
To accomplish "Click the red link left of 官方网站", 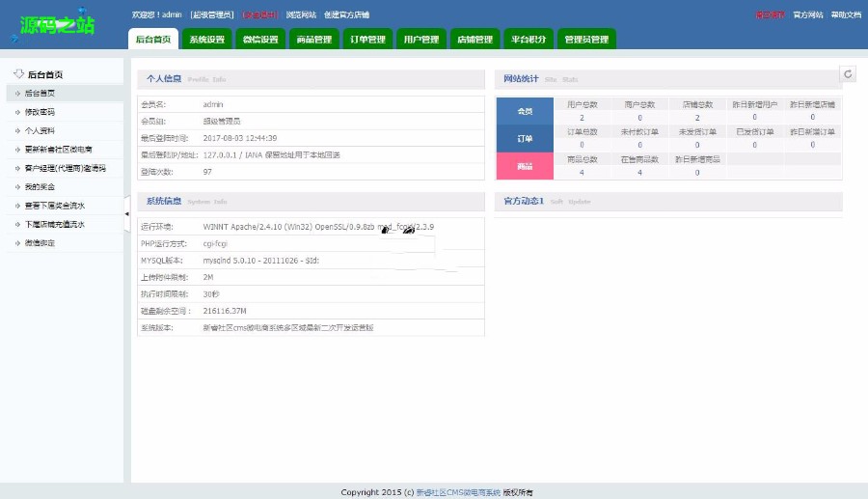I will pos(770,14).
